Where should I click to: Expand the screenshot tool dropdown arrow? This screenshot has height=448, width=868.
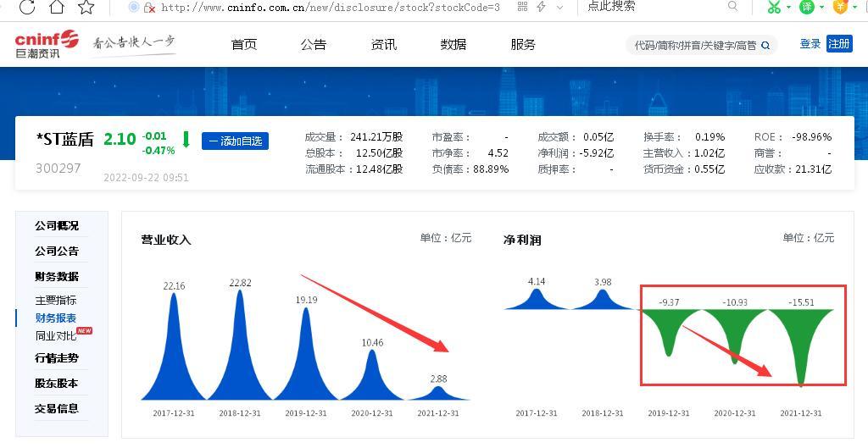[x=787, y=7]
